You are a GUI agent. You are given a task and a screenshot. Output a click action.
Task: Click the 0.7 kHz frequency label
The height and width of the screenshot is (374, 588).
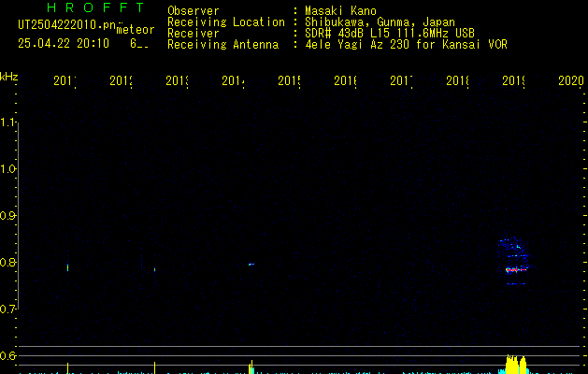pos(7,309)
